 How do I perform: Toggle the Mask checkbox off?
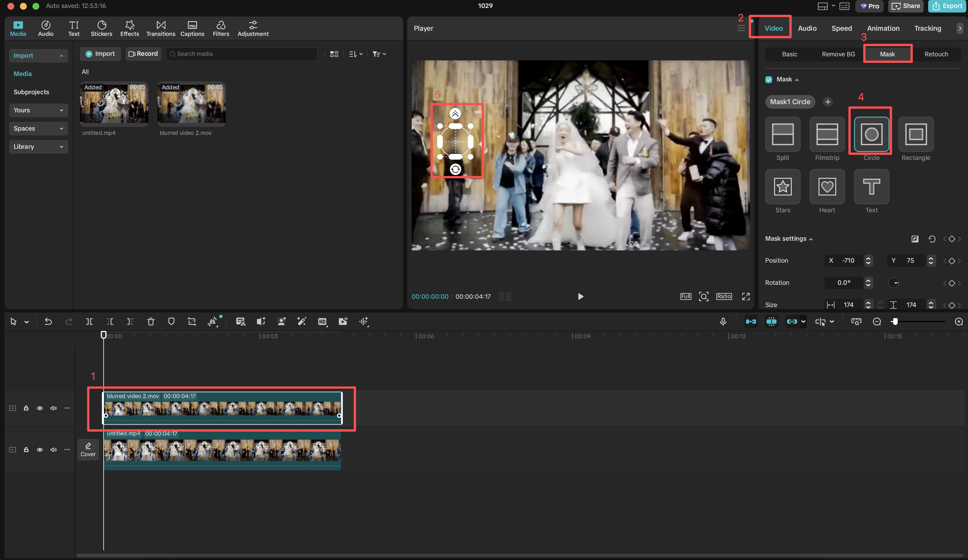[x=769, y=79]
